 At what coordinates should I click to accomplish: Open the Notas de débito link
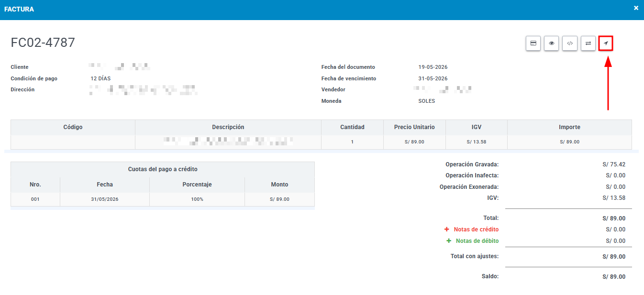pyautogui.click(x=477, y=241)
